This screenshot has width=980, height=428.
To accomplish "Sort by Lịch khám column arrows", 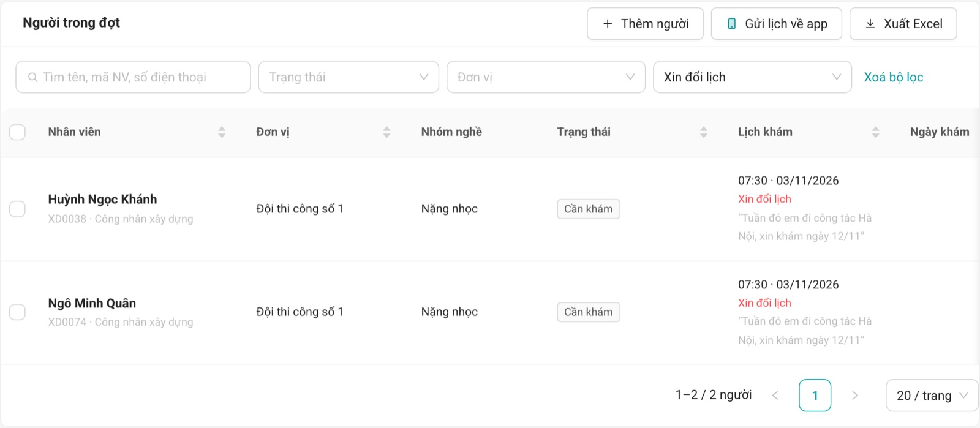I will pos(875,132).
